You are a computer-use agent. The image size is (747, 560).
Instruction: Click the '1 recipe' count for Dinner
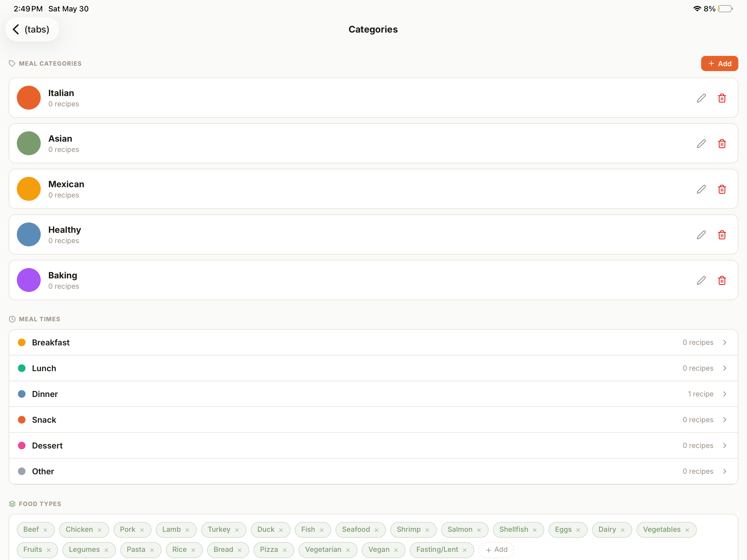tap(701, 394)
